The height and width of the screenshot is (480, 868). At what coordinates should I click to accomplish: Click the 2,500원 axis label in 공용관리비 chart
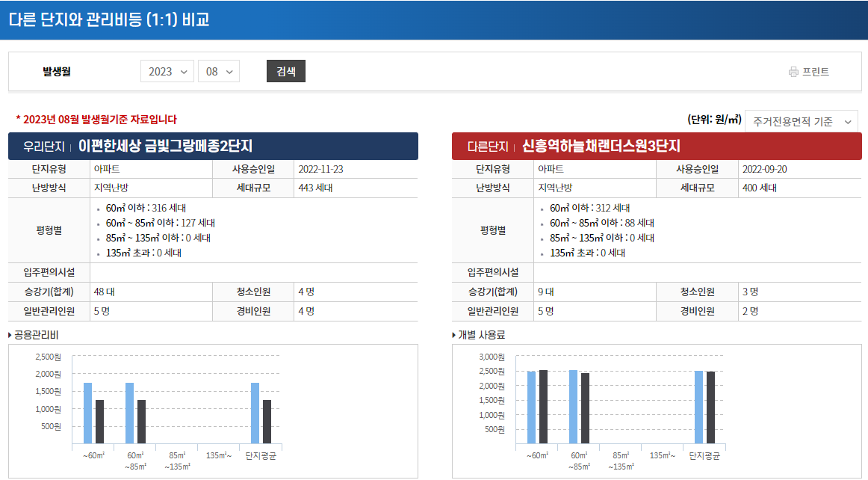pos(48,357)
